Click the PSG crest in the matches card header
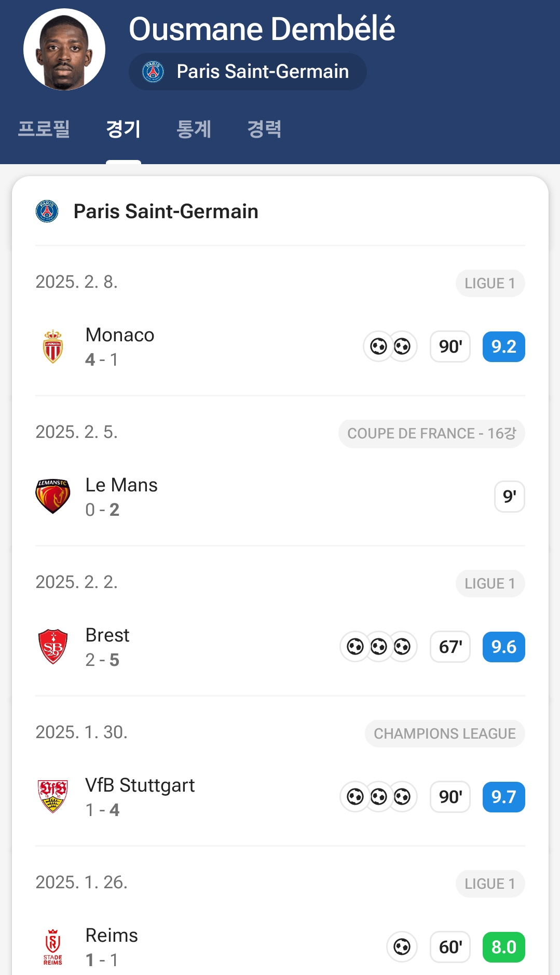The image size is (560, 975). (47, 211)
